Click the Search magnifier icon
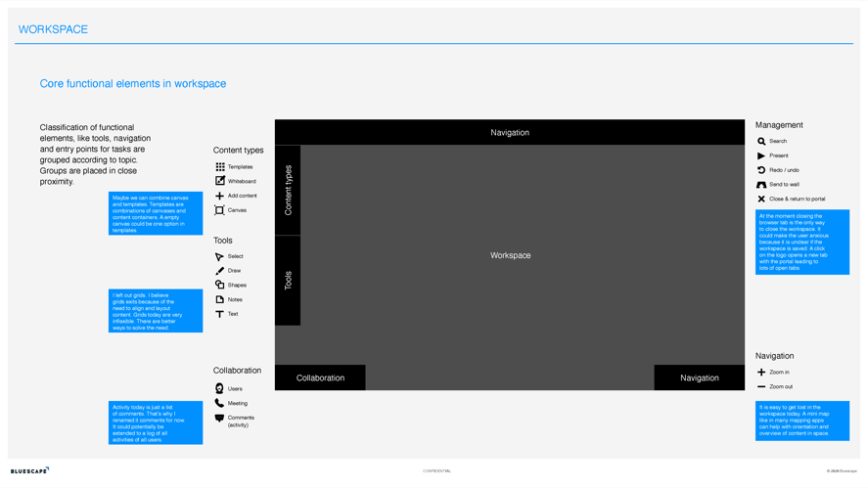Screen dimensions: 868x488 click(x=761, y=141)
